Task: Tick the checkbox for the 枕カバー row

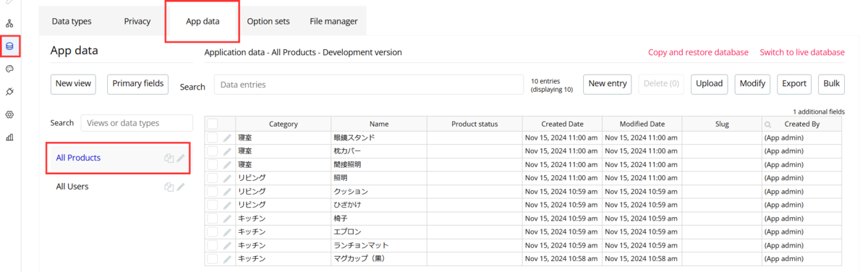Action: 213,151
